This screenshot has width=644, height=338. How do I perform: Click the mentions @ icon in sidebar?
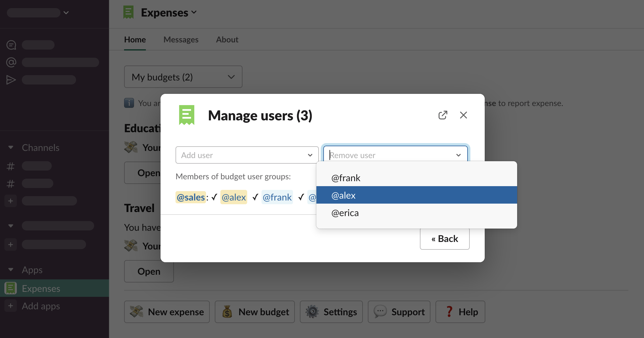[x=11, y=62]
